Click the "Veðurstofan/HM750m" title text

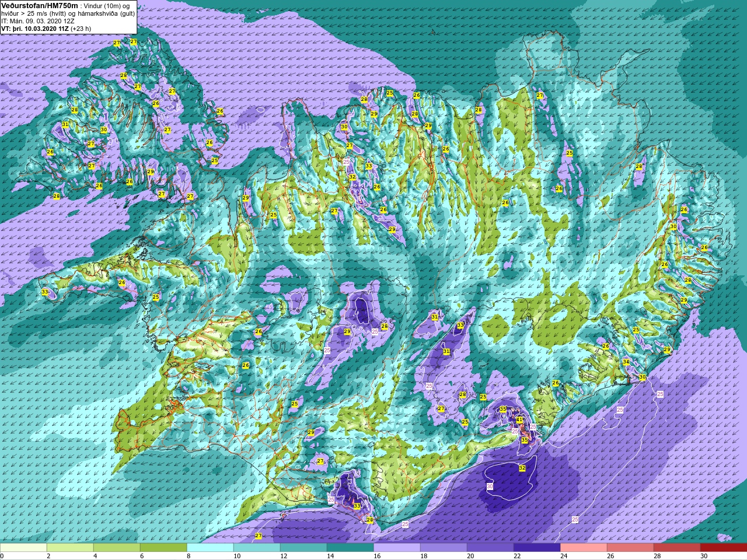coord(40,5)
